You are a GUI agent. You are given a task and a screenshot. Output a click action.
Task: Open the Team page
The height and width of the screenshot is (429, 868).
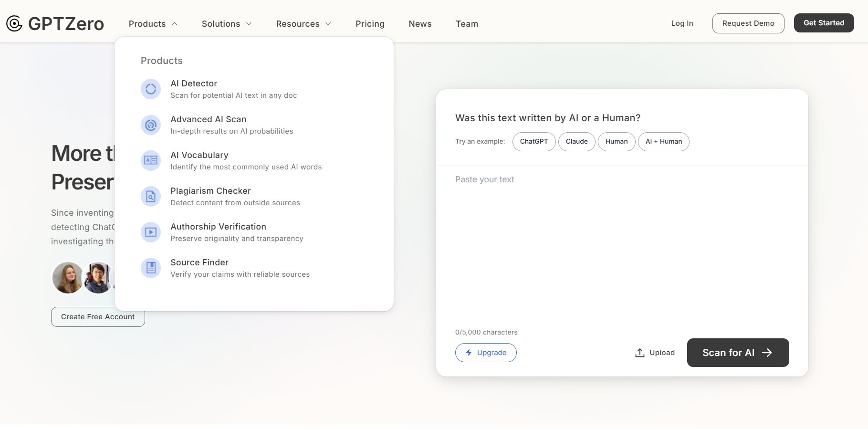tap(467, 24)
